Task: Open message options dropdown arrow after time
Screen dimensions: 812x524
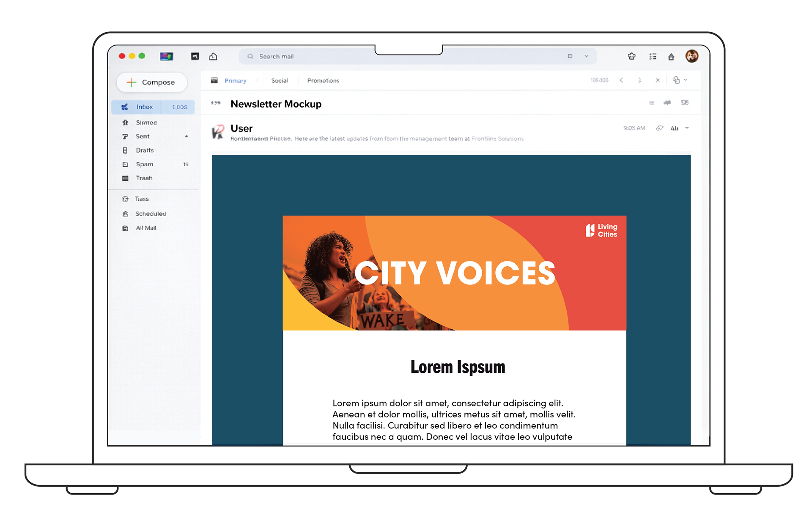Action: click(x=687, y=128)
